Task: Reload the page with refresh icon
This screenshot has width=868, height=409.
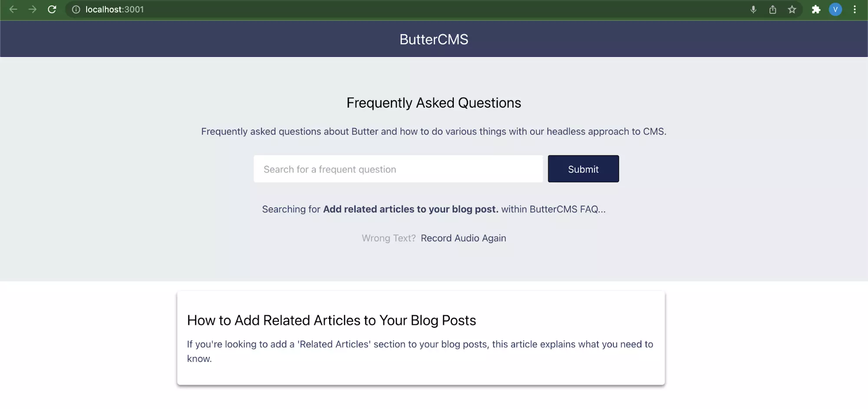Action: click(52, 9)
